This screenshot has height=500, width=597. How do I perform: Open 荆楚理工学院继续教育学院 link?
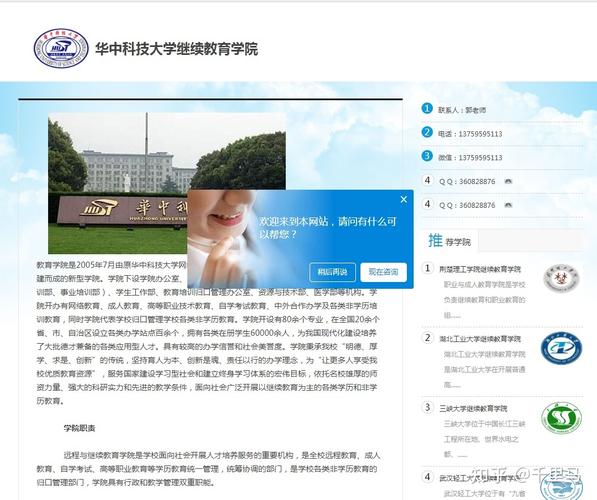[x=480, y=269]
